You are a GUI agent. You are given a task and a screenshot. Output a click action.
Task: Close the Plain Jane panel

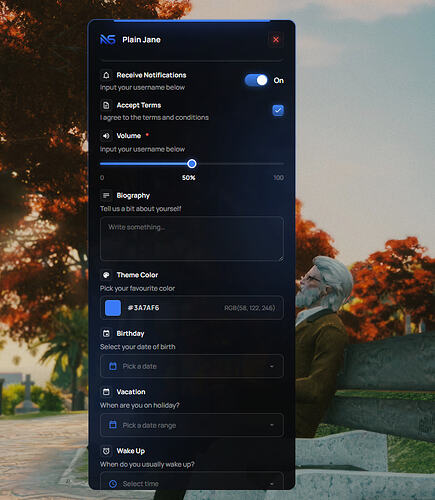[x=276, y=40]
